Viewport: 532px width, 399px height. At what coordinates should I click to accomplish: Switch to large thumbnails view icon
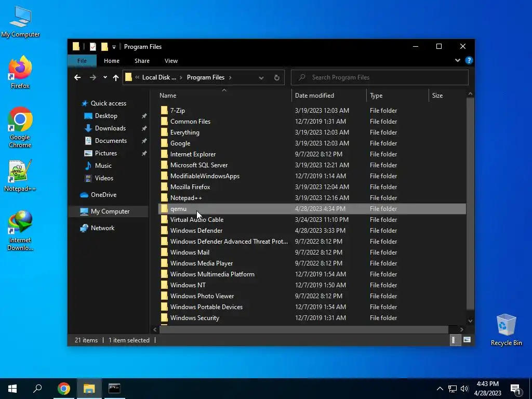[x=467, y=340]
